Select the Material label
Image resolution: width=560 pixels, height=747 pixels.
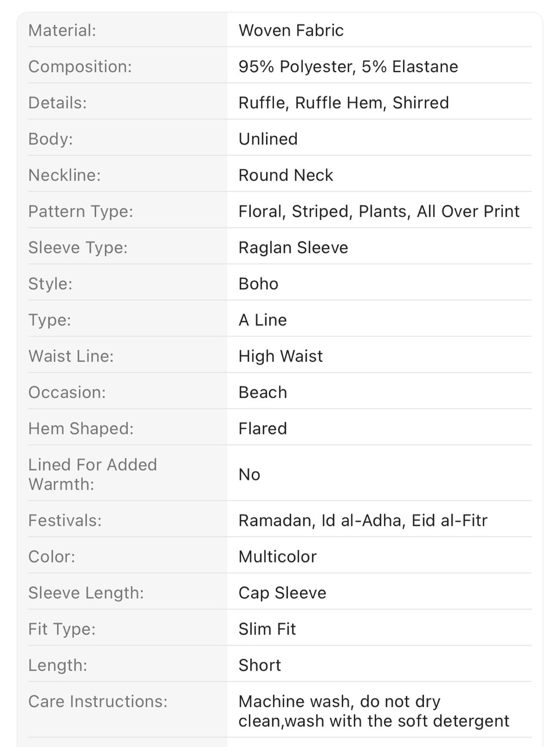click(62, 30)
